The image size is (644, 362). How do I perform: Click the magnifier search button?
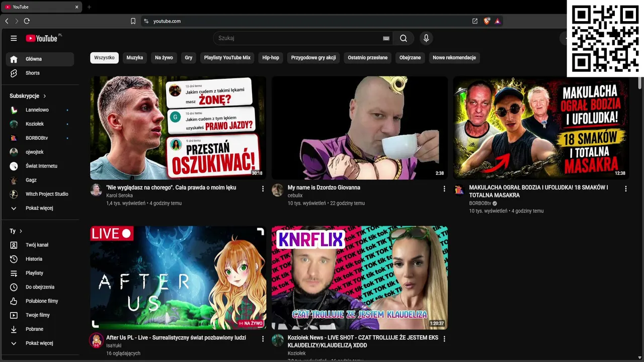pyautogui.click(x=404, y=38)
